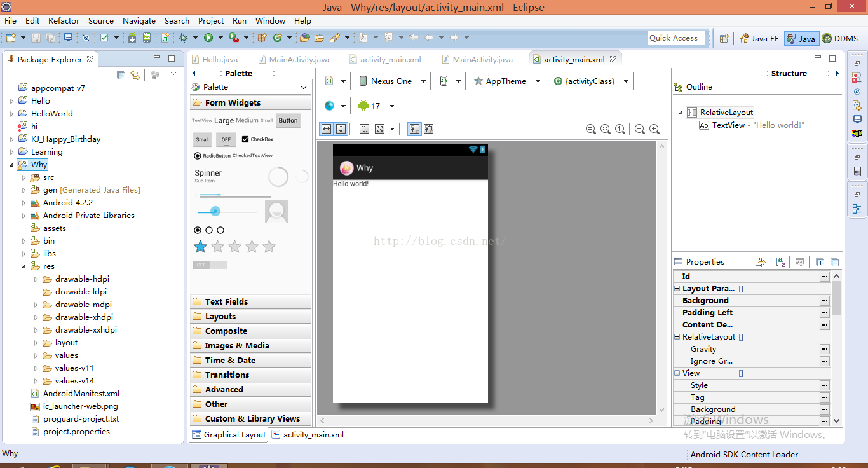Click the RatingBar stars widget in palette

coord(235,247)
